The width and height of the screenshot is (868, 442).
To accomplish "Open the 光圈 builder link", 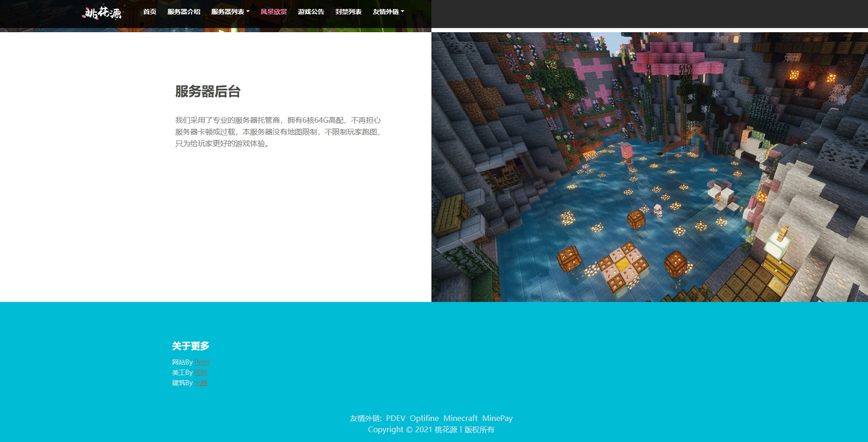I will click(x=201, y=383).
